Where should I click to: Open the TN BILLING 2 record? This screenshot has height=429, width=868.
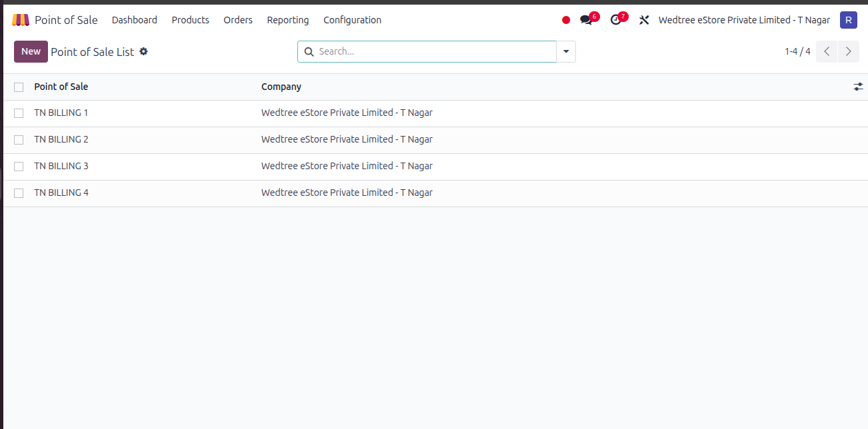[x=61, y=139]
